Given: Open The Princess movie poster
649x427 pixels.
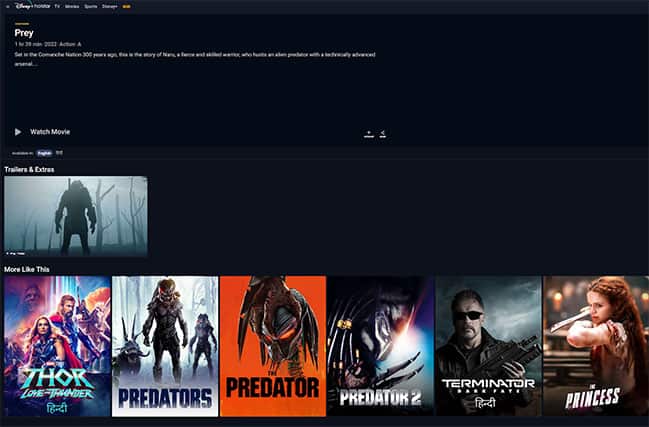Looking at the screenshot, I should point(596,346).
